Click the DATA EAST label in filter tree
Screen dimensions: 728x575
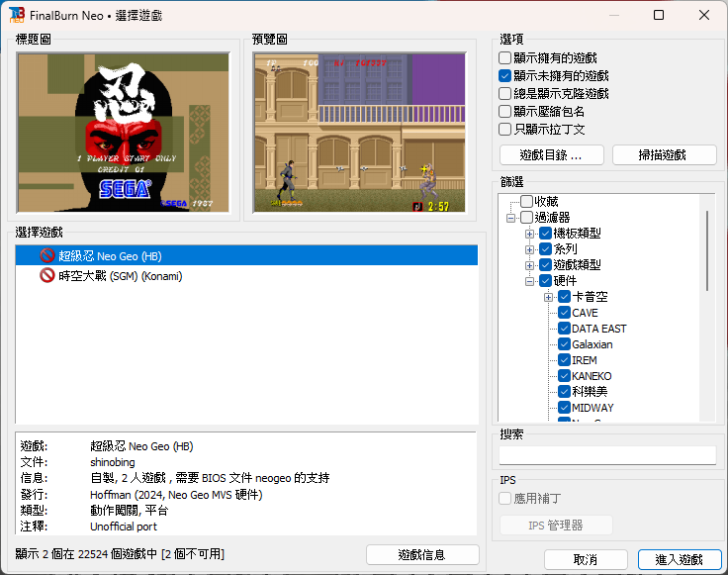(599, 329)
